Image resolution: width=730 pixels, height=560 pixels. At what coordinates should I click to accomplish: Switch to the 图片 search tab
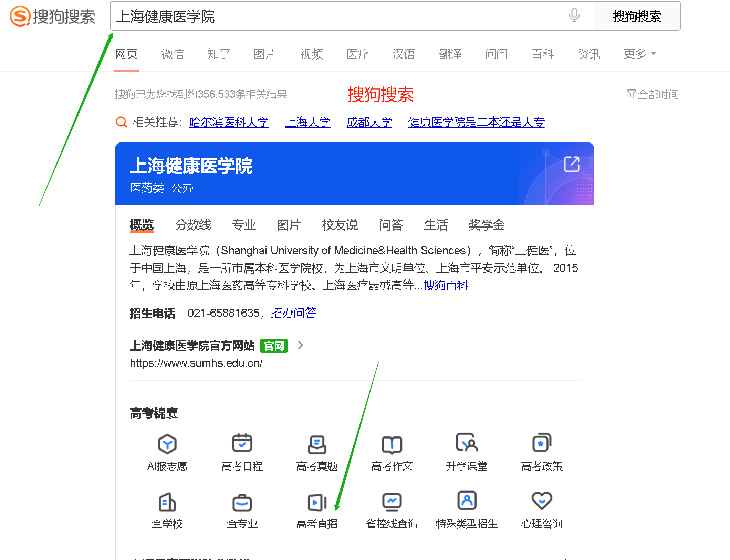point(265,54)
